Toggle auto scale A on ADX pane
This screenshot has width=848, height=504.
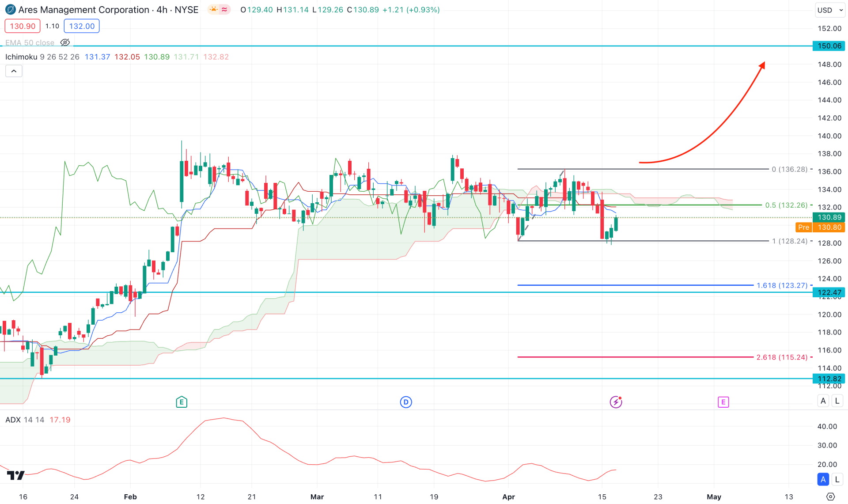[x=823, y=479]
